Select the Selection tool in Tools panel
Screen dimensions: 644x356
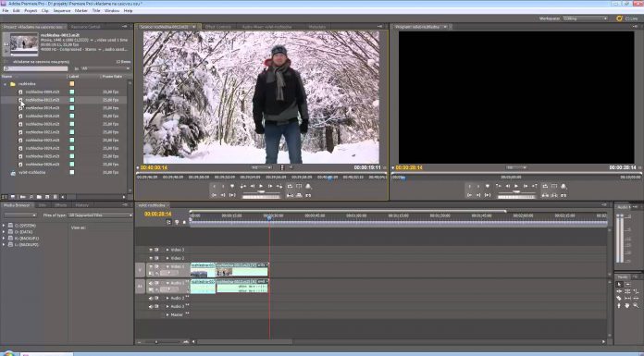tap(619, 284)
